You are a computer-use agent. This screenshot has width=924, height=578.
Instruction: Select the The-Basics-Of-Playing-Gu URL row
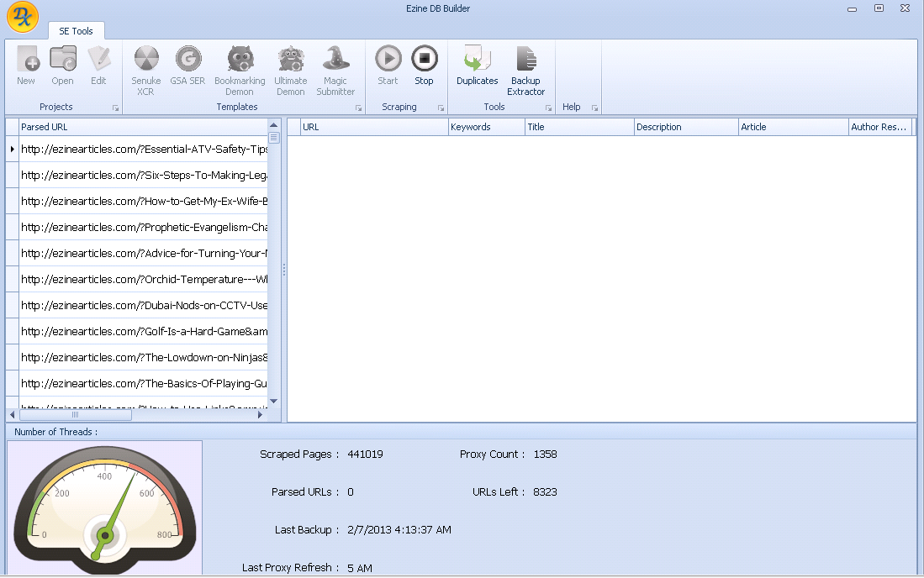coord(143,383)
